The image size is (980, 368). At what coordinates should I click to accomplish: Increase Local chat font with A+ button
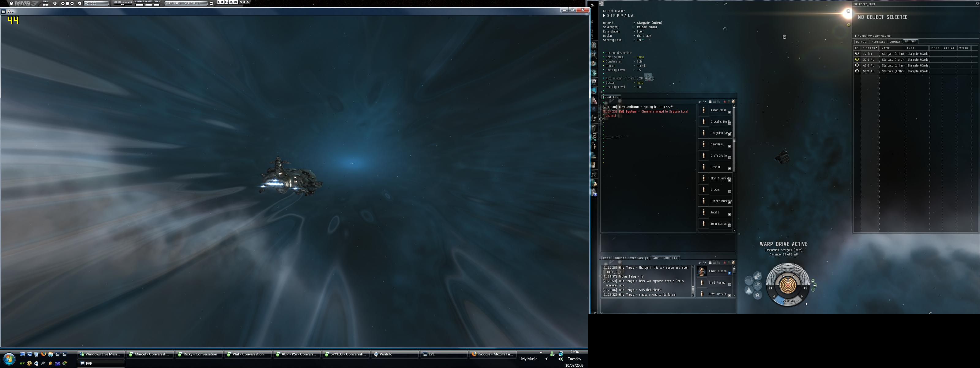(x=704, y=102)
